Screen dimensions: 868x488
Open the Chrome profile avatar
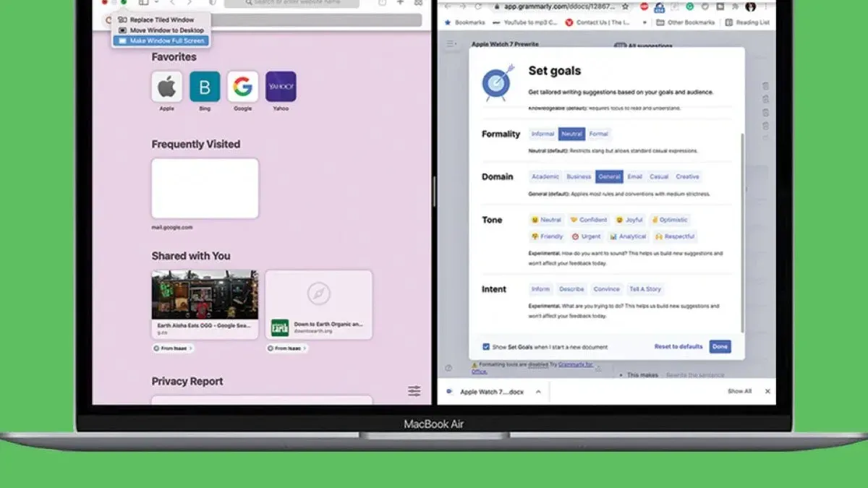(x=750, y=7)
